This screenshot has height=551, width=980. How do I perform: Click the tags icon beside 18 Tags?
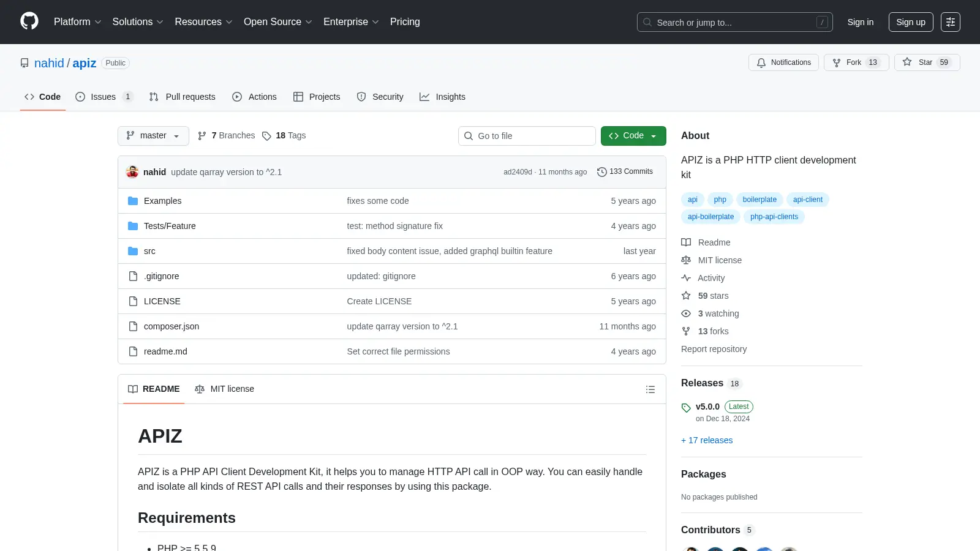pos(266,136)
